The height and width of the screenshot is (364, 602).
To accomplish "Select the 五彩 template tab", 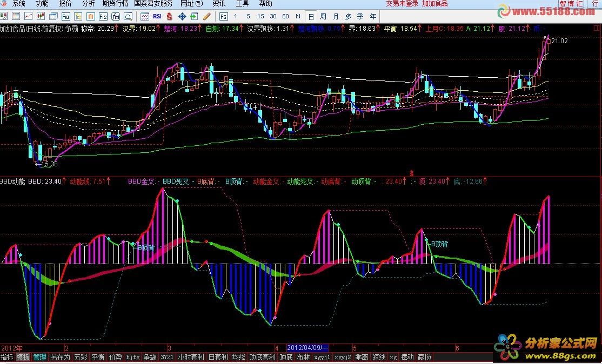I will point(81,357).
